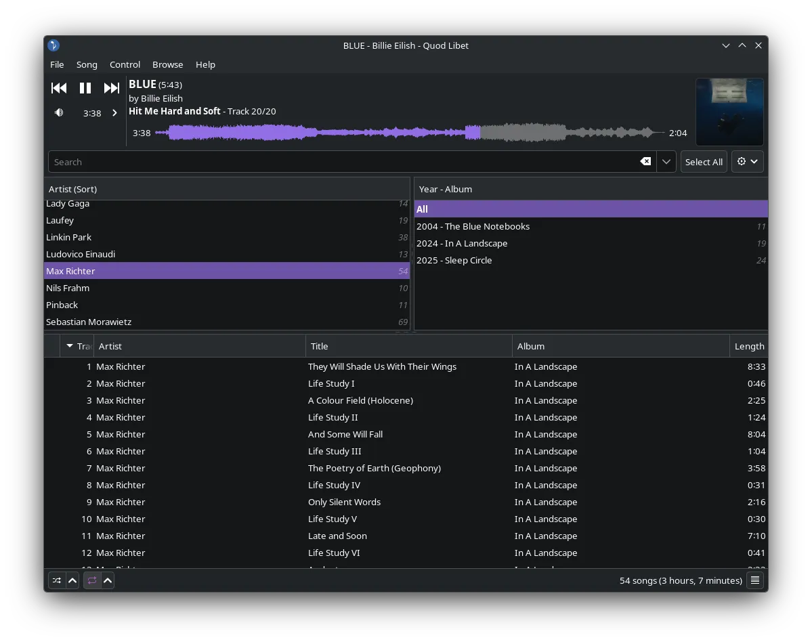Click the Year - Album pane header
This screenshot has height=644, width=812.
[x=591, y=189]
